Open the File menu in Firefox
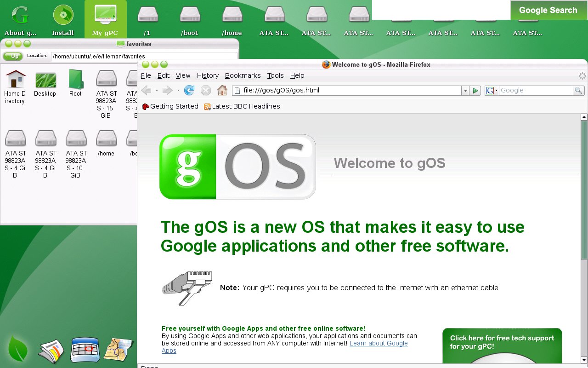 (x=146, y=75)
